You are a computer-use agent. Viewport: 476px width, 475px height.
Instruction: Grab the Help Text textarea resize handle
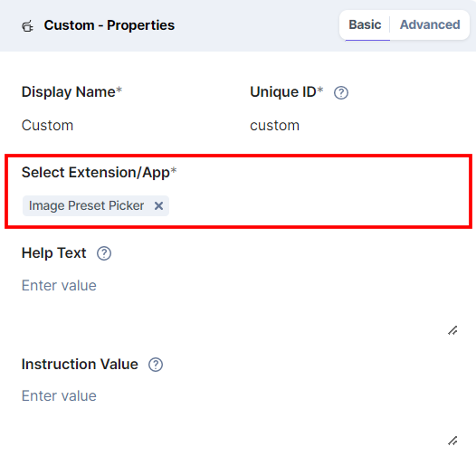pyautogui.click(x=452, y=330)
